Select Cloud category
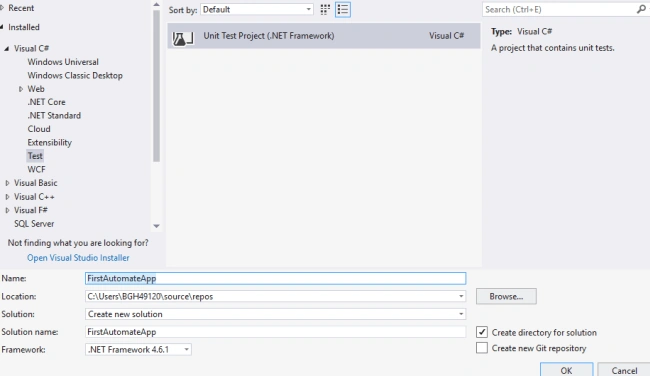 pos(39,129)
